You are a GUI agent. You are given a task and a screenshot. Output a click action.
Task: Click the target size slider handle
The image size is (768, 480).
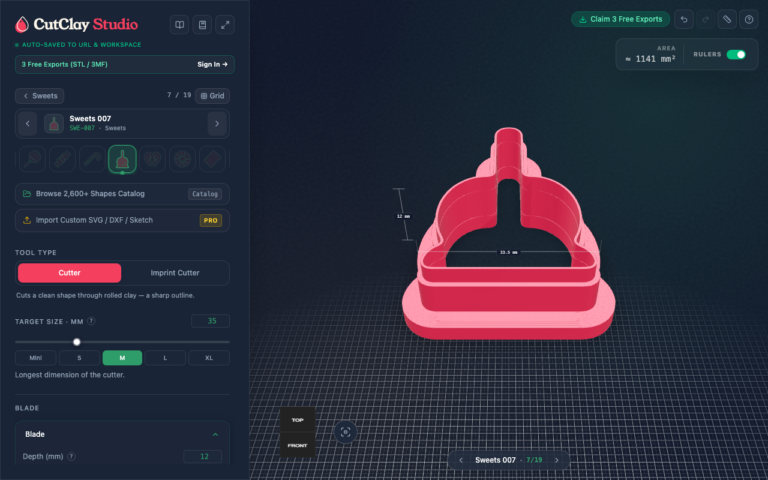tap(76, 342)
